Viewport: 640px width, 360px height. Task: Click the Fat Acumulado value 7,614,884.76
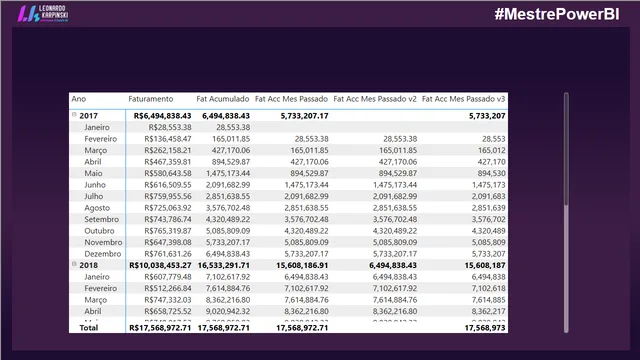pyautogui.click(x=228, y=288)
